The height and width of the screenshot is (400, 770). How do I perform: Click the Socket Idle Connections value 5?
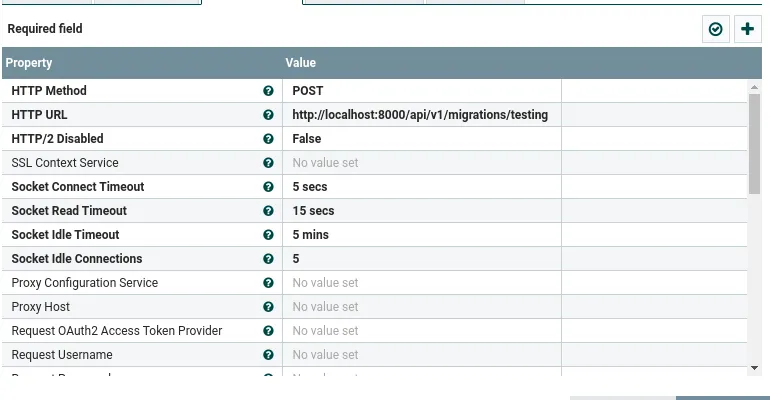pyautogui.click(x=421, y=259)
